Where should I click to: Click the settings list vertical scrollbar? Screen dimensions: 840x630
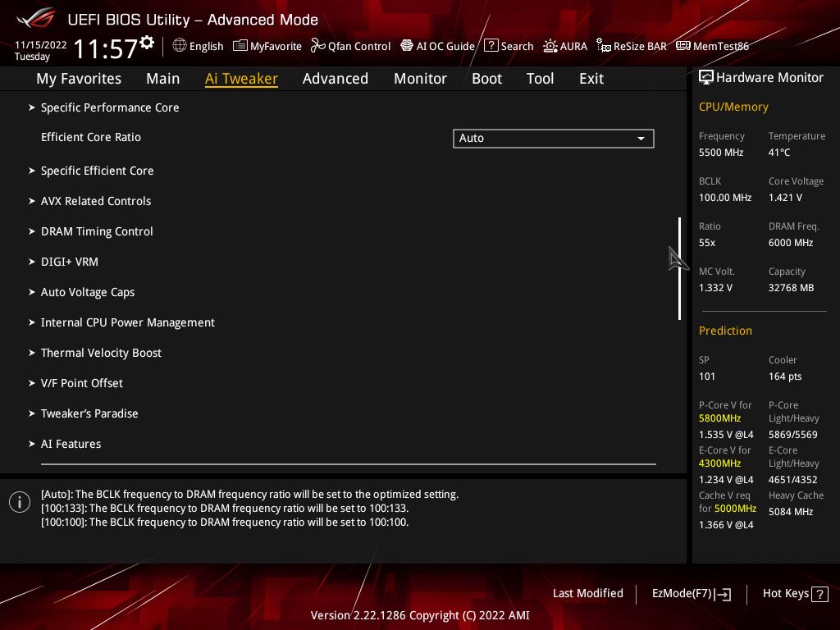tap(680, 268)
